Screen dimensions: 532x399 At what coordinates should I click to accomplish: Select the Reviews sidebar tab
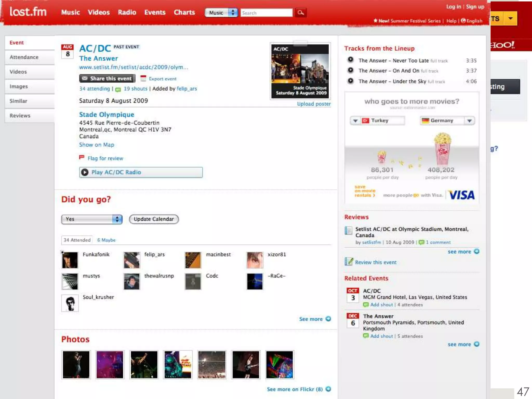[x=30, y=116]
